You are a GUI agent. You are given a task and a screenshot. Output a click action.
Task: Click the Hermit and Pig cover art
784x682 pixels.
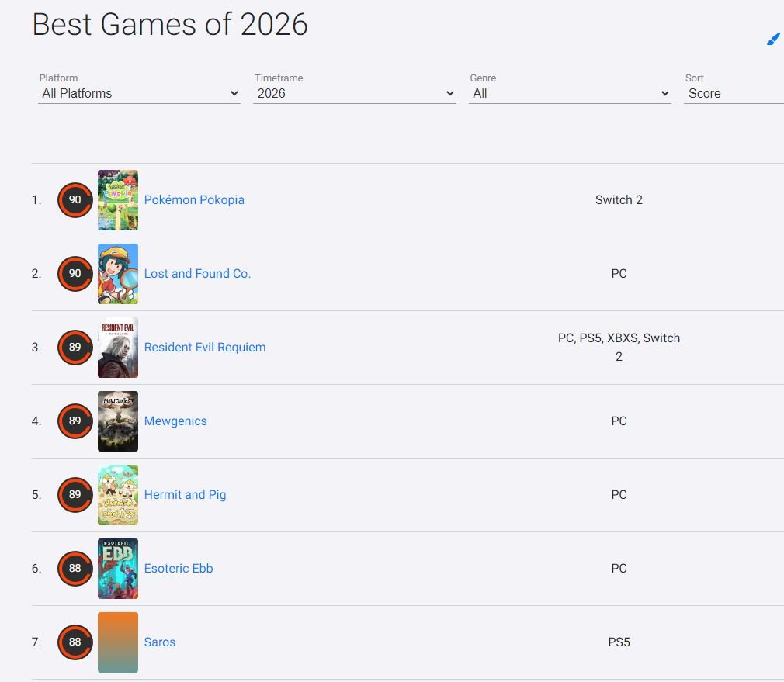118,495
